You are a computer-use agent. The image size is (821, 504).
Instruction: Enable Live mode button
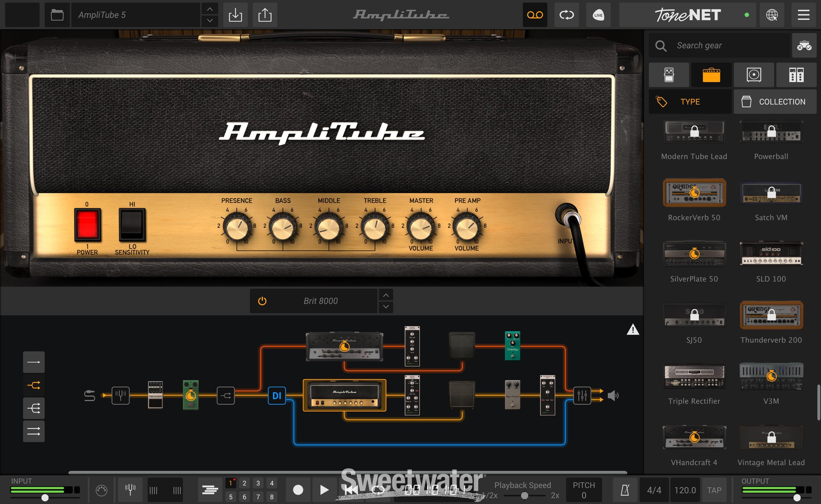coord(598,15)
